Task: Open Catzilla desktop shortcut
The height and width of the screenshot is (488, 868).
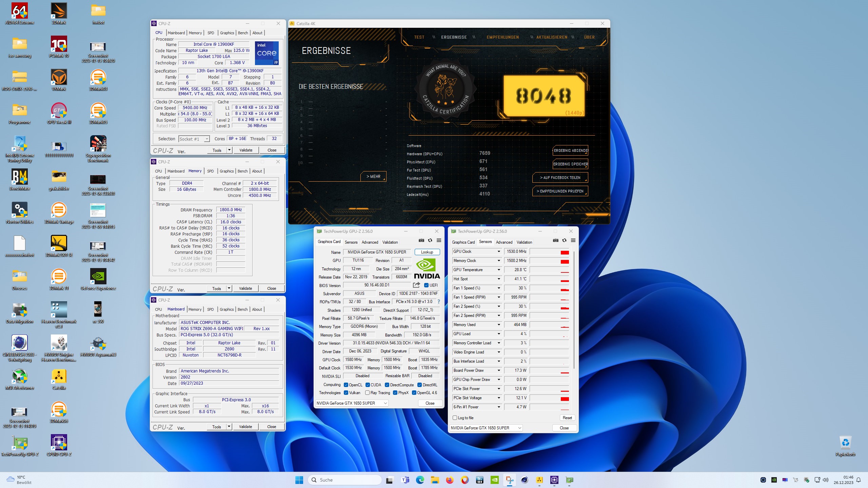Action: 59,379
